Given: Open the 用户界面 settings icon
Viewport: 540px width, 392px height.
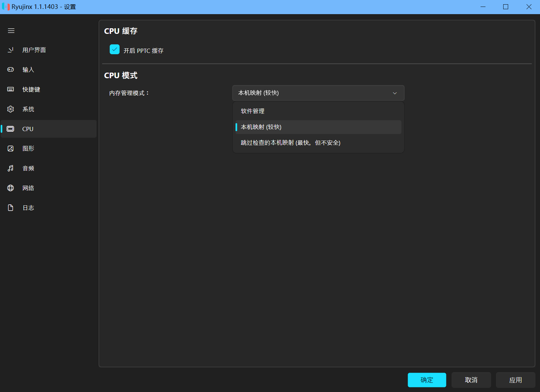Looking at the screenshot, I should tap(11, 50).
